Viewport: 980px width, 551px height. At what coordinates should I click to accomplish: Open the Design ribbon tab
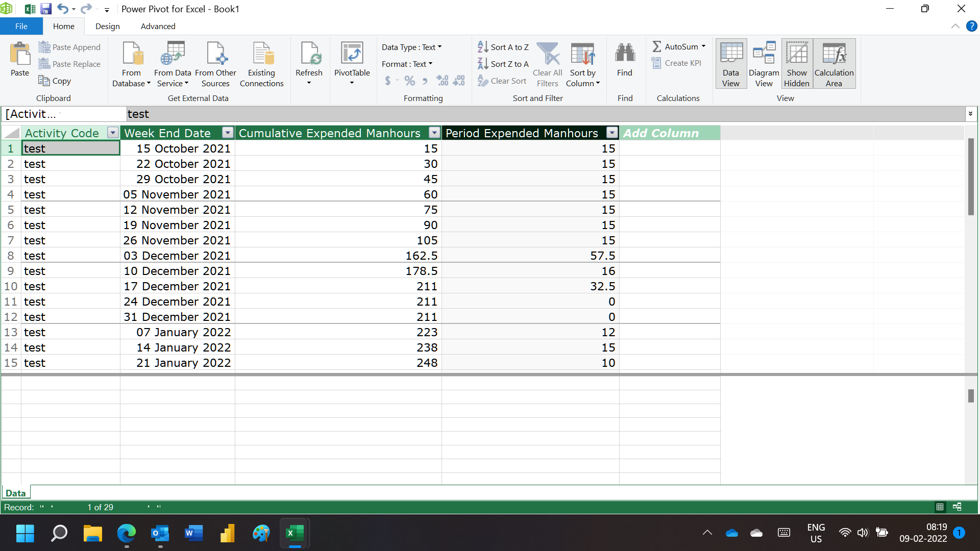(x=107, y=26)
